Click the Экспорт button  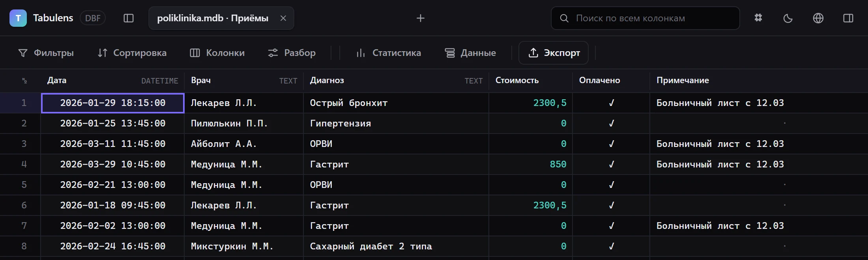pyautogui.click(x=554, y=53)
